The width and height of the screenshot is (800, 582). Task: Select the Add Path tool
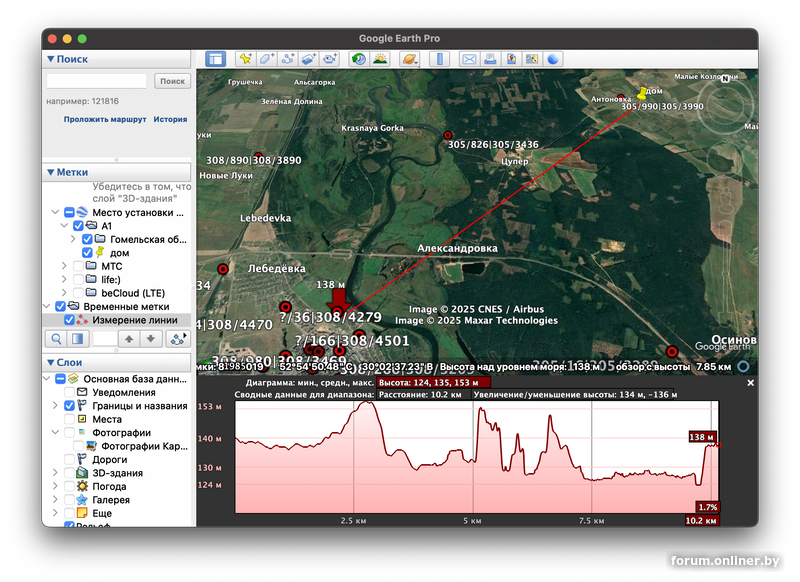[288, 59]
